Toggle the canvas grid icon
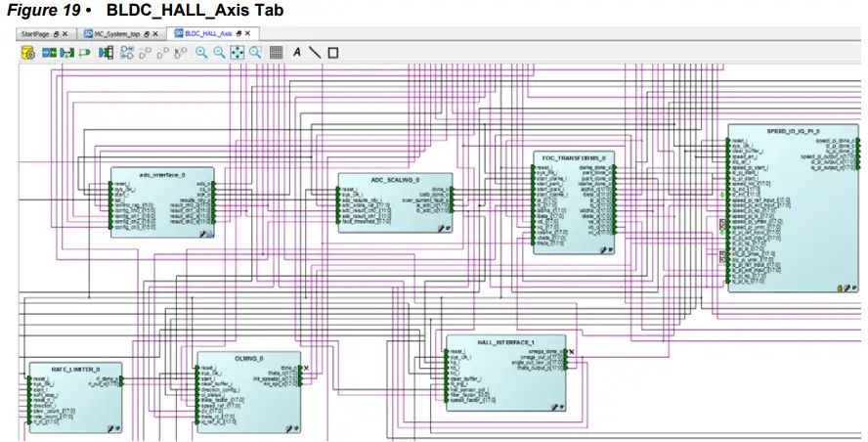 click(x=276, y=53)
